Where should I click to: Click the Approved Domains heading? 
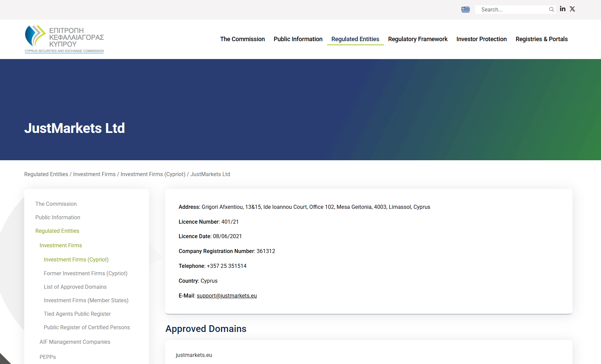click(x=206, y=329)
